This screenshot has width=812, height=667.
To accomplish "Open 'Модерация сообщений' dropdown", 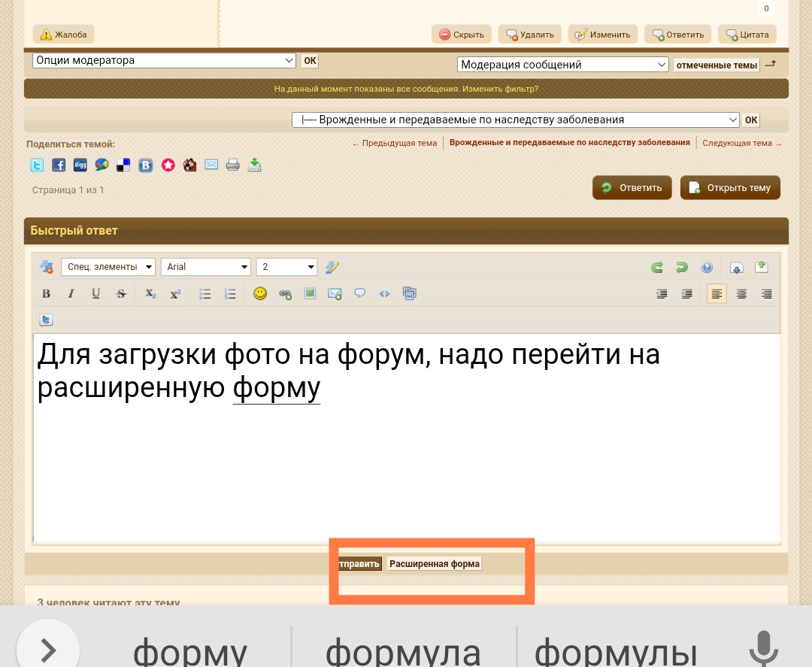I will coord(562,65).
